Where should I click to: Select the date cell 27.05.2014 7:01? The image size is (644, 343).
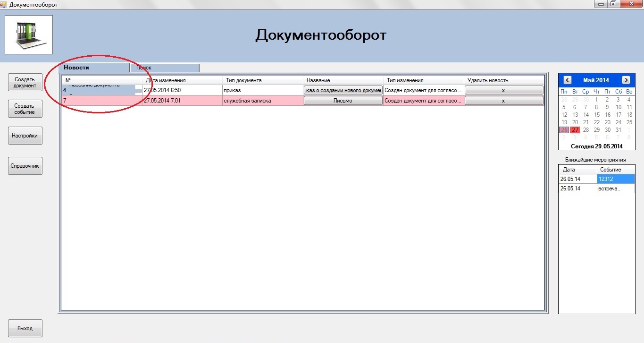182,101
